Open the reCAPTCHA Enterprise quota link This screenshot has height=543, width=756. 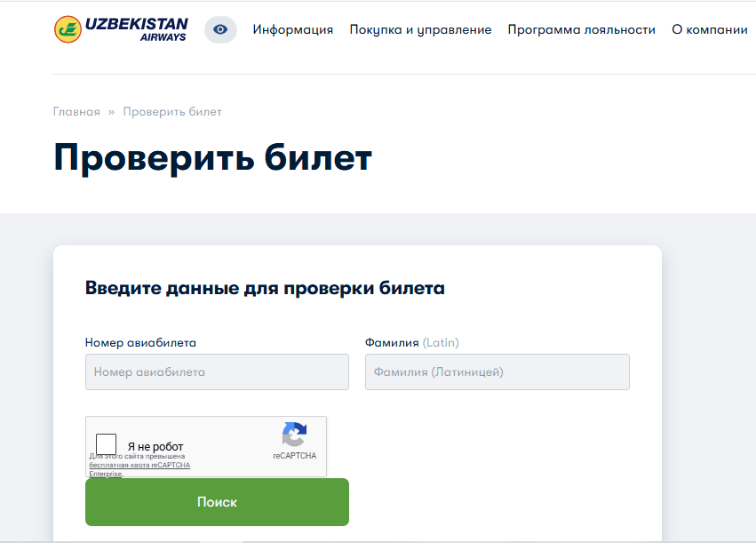139,466
